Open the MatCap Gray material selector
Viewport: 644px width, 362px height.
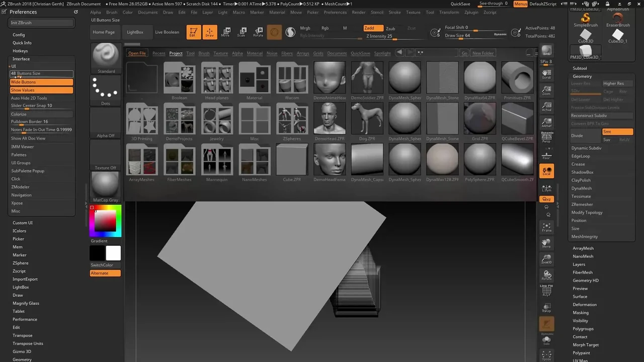click(x=106, y=188)
